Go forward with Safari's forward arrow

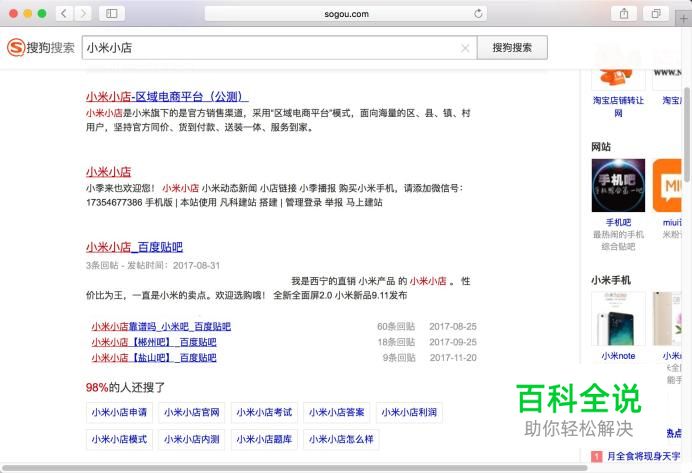83,14
